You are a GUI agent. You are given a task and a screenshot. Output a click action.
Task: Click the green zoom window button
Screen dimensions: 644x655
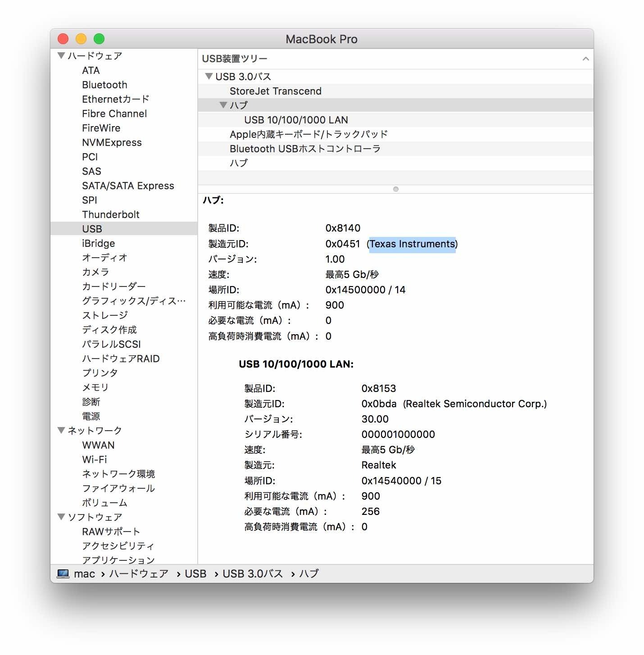click(x=99, y=39)
